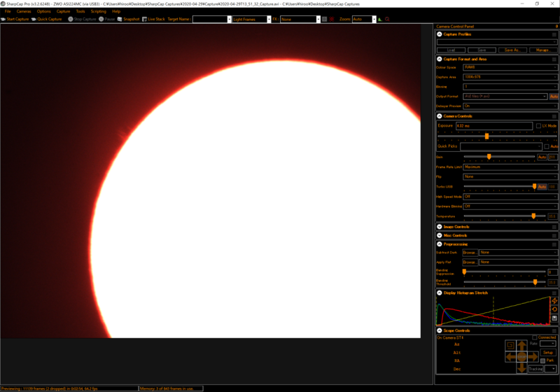Click the Setup button in Scope Controls
Screen dimensions: 560x392
point(548,352)
